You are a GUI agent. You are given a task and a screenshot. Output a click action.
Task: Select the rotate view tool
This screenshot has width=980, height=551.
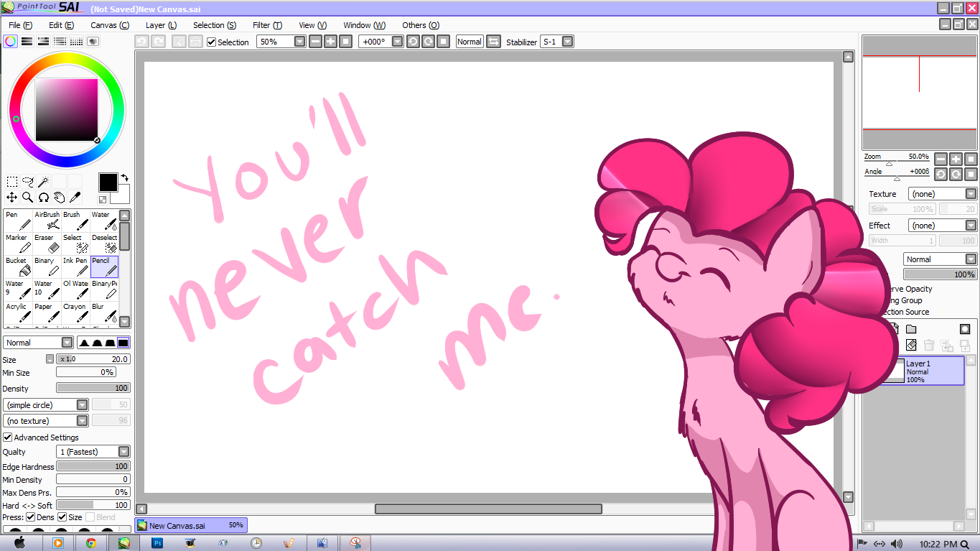tap(44, 197)
